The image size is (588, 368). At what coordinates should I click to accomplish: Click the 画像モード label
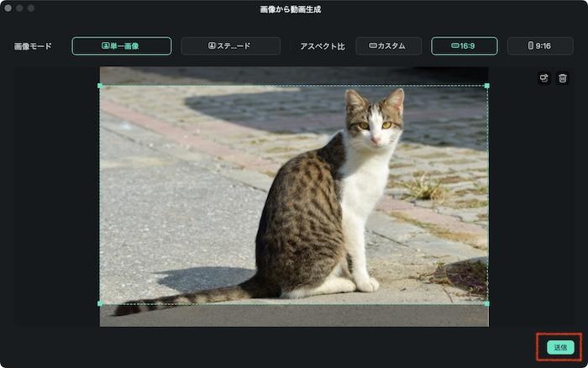33,46
